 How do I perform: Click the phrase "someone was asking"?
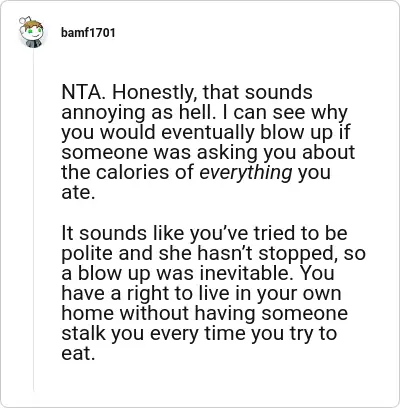(x=160, y=153)
